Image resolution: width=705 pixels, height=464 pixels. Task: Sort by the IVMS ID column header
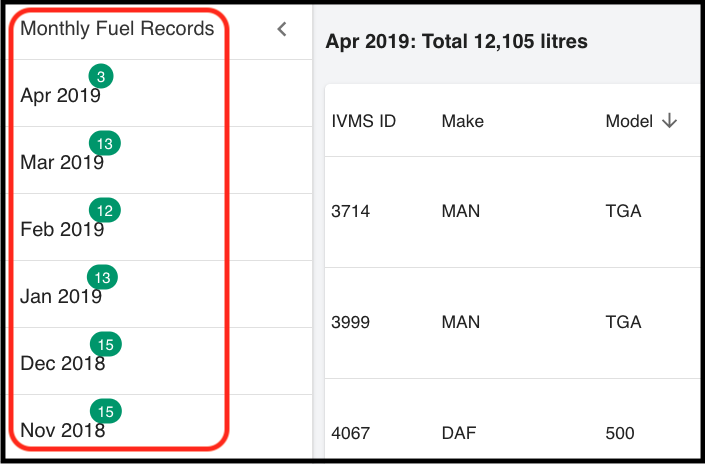coord(364,121)
